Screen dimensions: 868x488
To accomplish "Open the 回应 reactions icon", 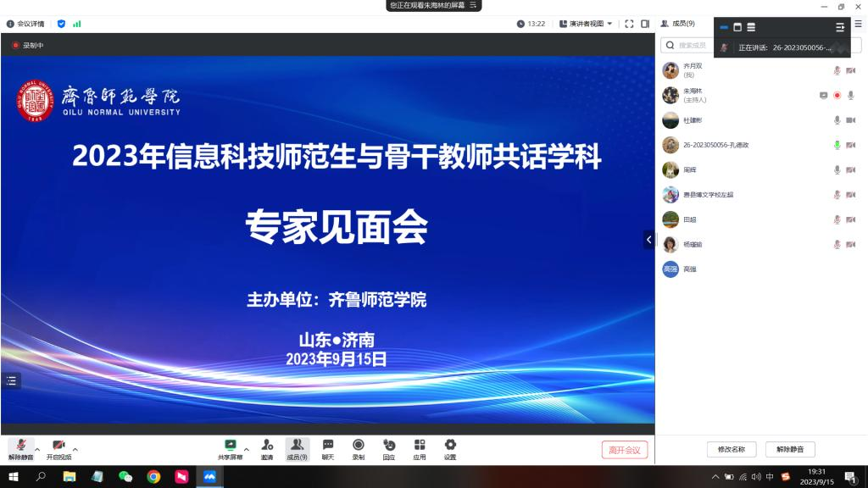I will [x=388, y=445].
